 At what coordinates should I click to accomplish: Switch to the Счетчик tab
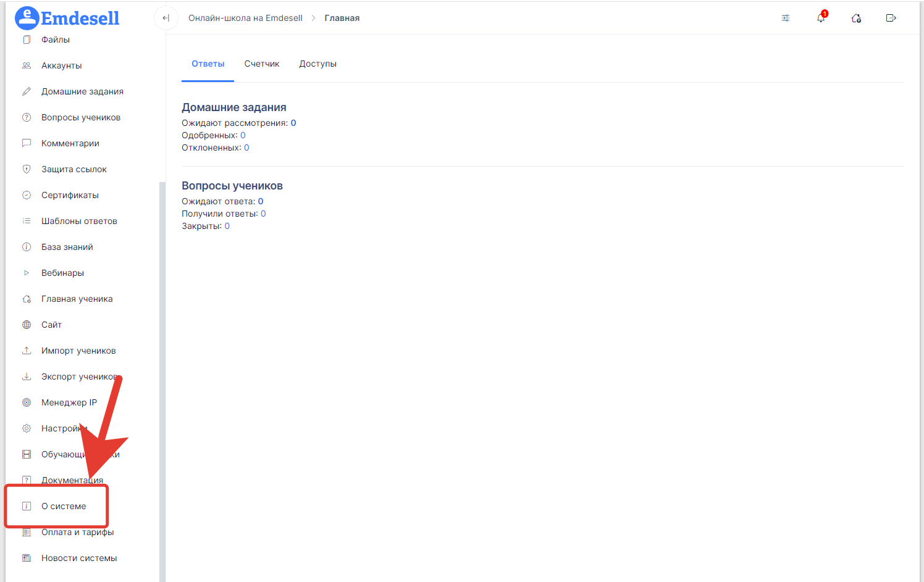coord(262,64)
